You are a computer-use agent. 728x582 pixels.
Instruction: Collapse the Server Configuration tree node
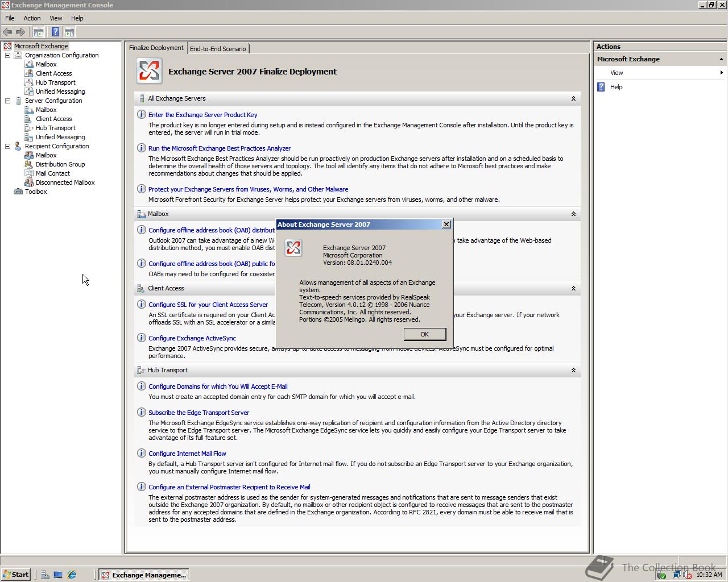8,101
